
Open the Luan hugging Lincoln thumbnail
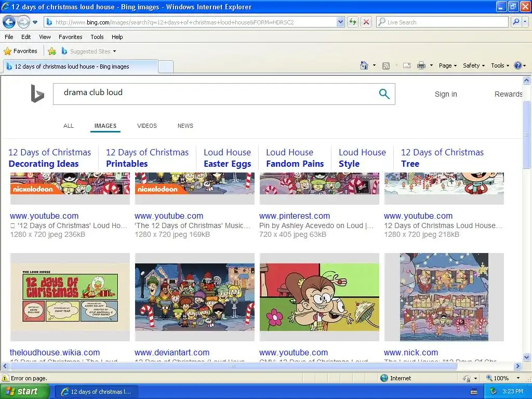pyautogui.click(x=320, y=297)
